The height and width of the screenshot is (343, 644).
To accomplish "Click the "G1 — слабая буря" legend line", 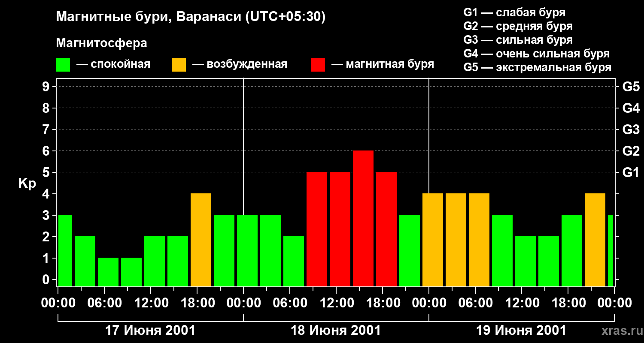I will (x=514, y=12).
